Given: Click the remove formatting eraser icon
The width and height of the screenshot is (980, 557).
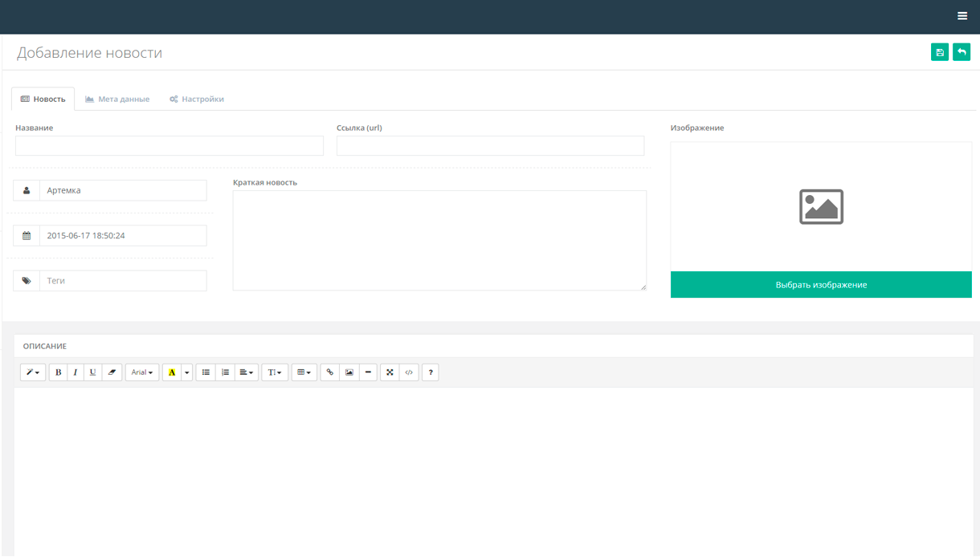Looking at the screenshot, I should tap(111, 372).
